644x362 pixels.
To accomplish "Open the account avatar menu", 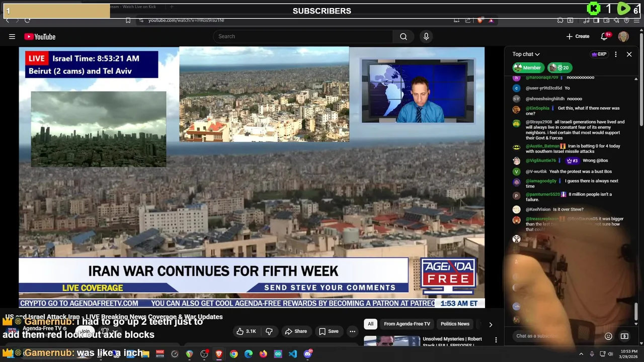I will pyautogui.click(x=623, y=36).
